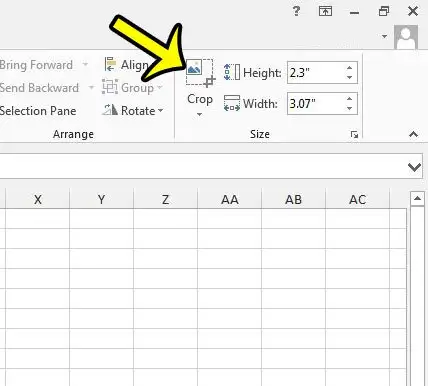This screenshot has height=386, width=428.
Task: Decrease Width with the down spinner
Action: 349,108
